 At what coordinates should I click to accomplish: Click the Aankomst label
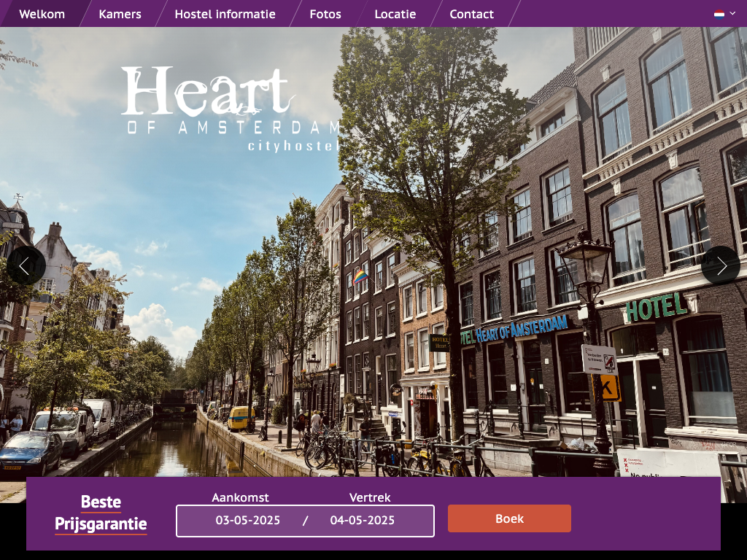[240, 497]
